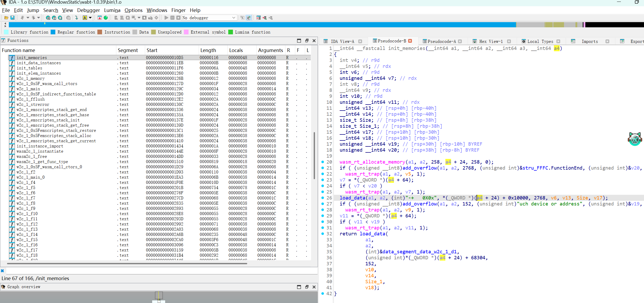Toggle breakpoint dot on line 26
Screen dimensions: 644x303
coord(323,198)
